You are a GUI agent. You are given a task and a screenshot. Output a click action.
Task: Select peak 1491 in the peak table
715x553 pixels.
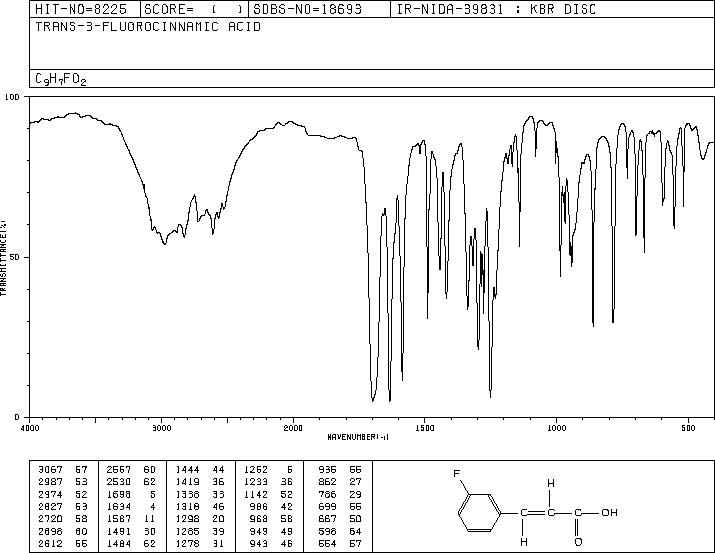119,531
